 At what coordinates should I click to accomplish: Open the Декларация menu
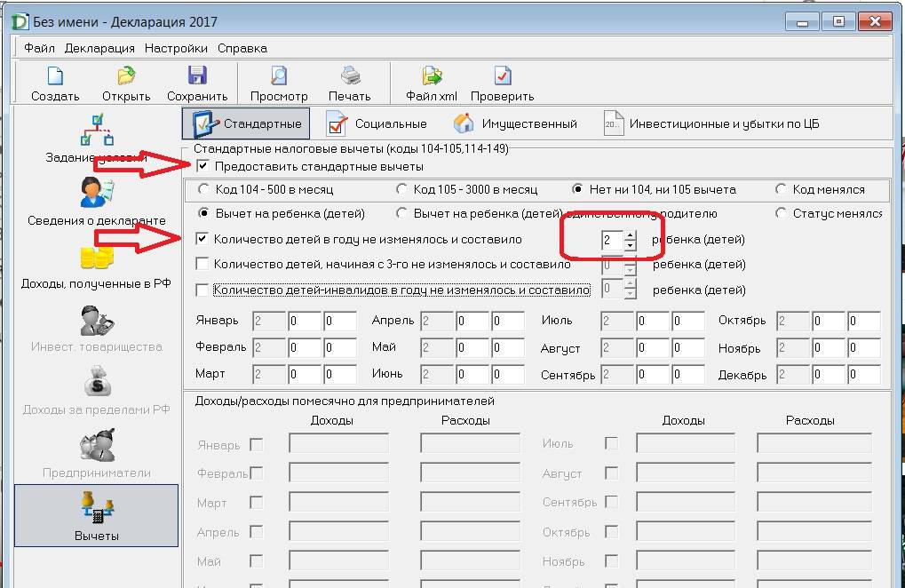(x=99, y=48)
